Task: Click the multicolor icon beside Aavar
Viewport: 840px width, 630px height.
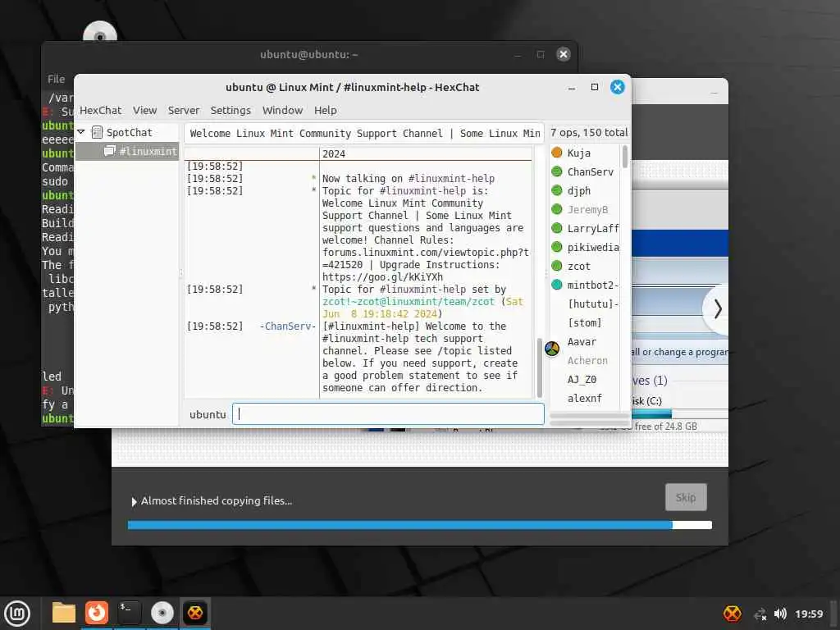Action: click(552, 349)
